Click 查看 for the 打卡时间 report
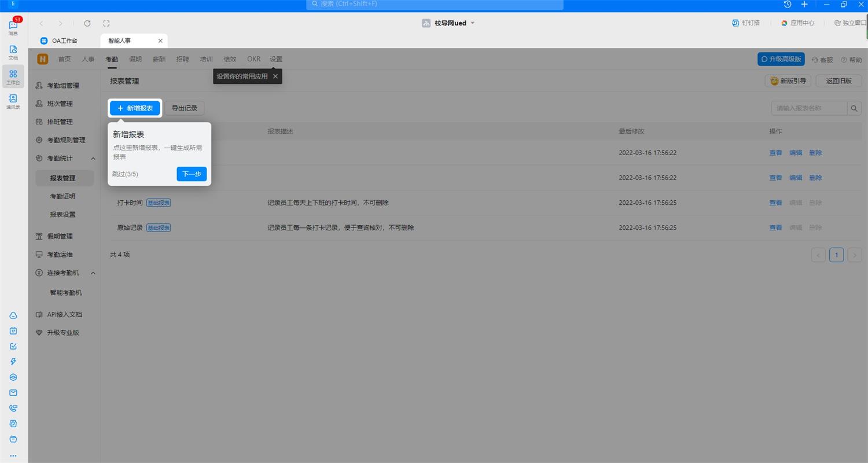The height and width of the screenshot is (463, 868). coord(775,203)
